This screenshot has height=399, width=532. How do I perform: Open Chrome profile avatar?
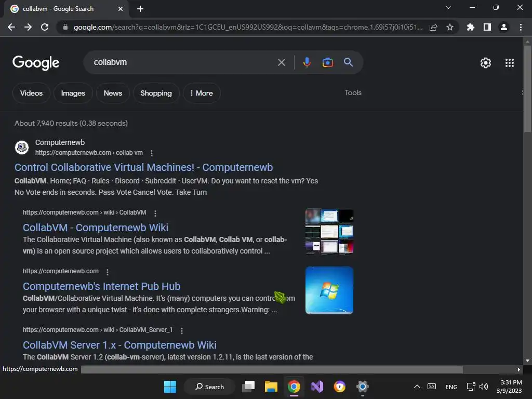point(504,27)
